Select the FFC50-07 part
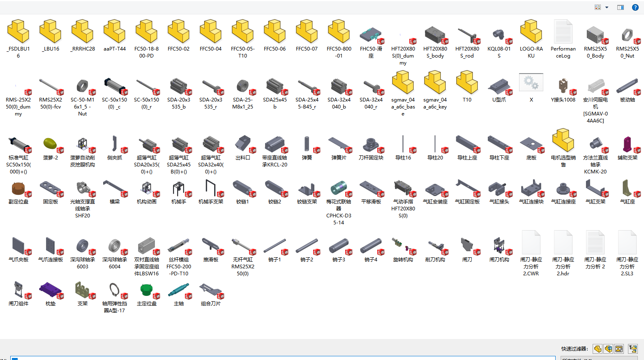This screenshot has height=360, width=644. pos(307,36)
